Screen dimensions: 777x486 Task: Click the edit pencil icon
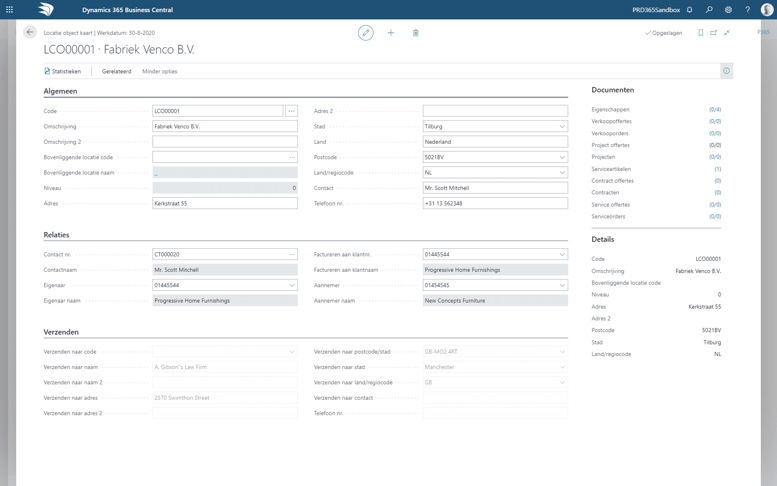click(366, 33)
